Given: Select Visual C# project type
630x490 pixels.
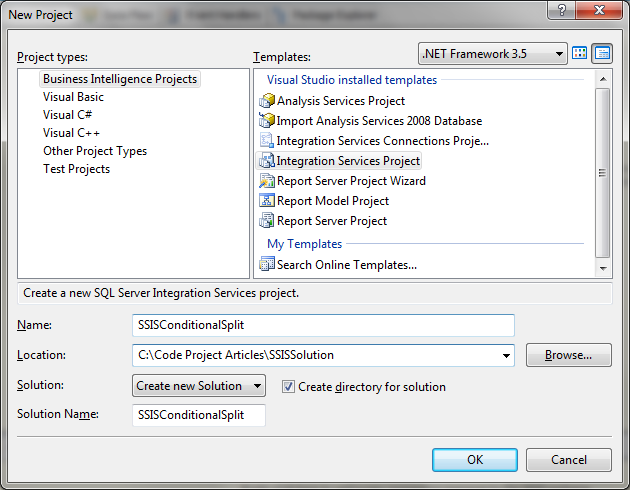Looking at the screenshot, I should (68, 115).
